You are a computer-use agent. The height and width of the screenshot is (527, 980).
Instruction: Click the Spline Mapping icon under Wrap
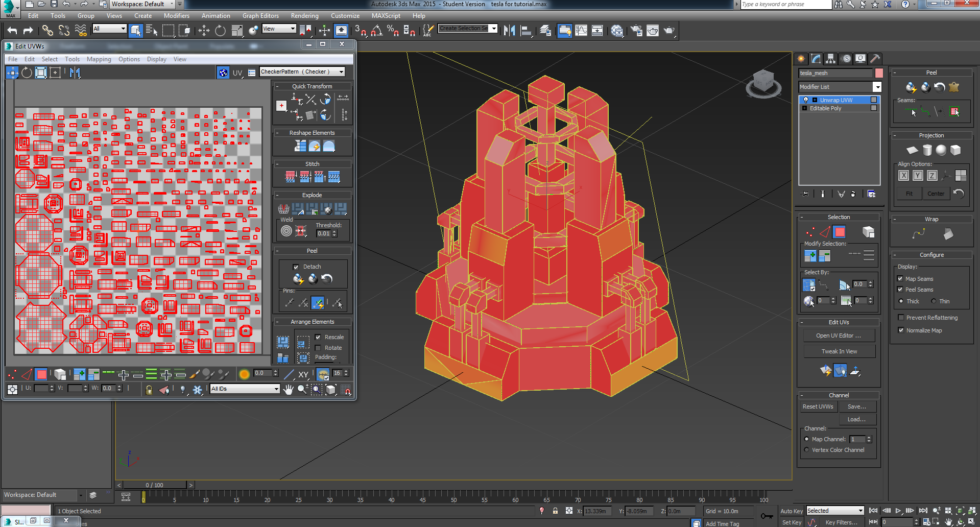[919, 234]
